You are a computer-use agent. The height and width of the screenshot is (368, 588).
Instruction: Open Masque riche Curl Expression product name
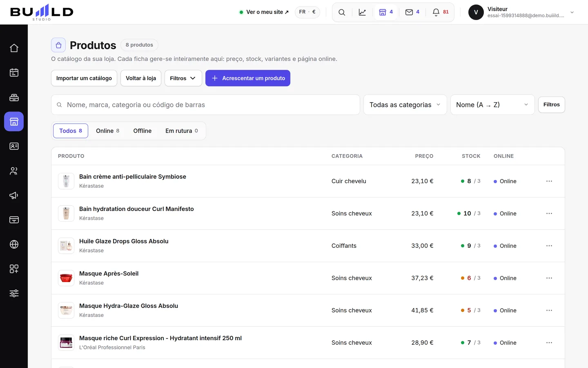click(160, 338)
